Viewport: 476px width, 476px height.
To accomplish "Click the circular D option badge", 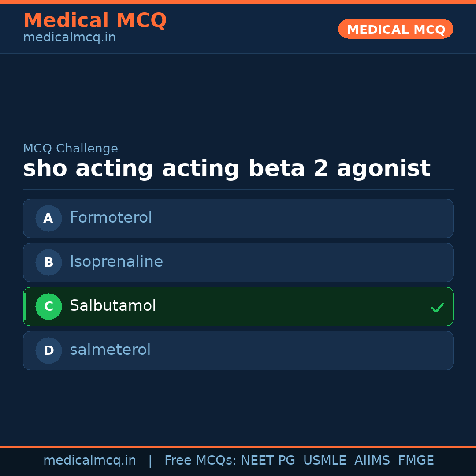I will click(48, 350).
